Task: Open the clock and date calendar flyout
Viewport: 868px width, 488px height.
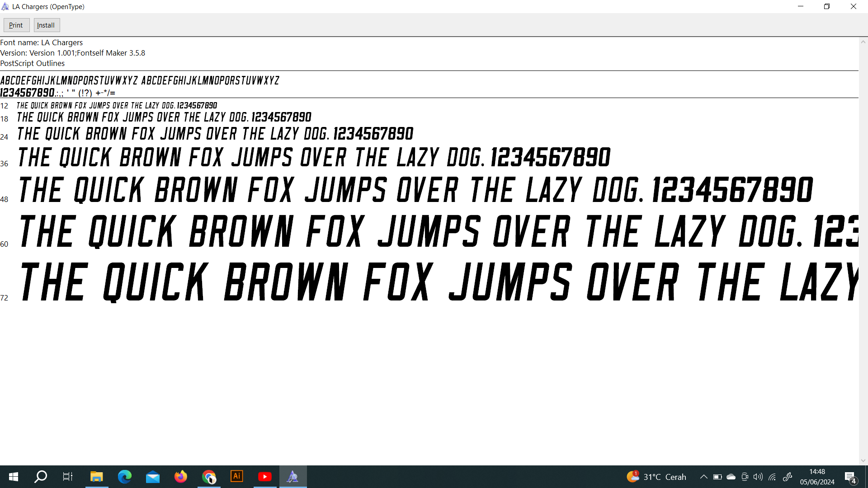Action: point(817,477)
